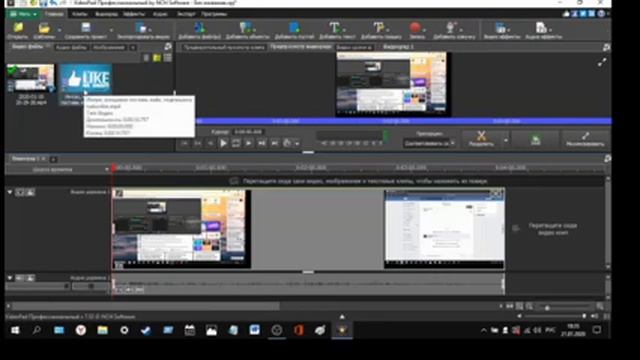Collapse the audio track triangle
The image size is (640, 360).
pyautogui.click(x=9, y=278)
